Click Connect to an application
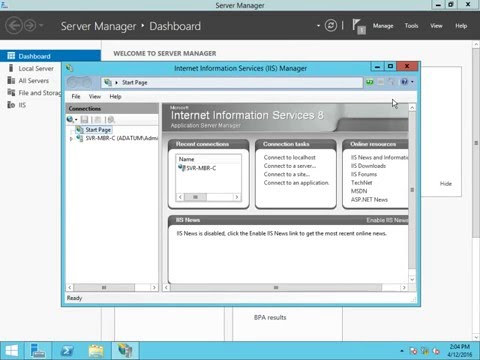Screen dimensions: 480x360 (296, 183)
